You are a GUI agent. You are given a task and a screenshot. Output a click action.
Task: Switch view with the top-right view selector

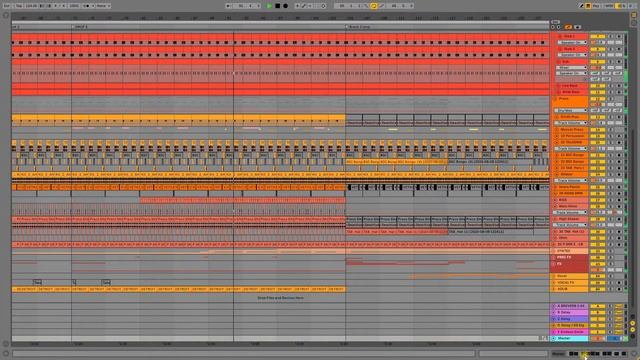(x=634, y=16)
